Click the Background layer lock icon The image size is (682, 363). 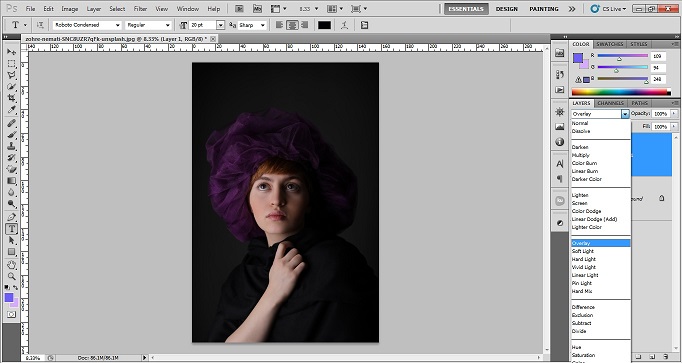click(x=662, y=198)
